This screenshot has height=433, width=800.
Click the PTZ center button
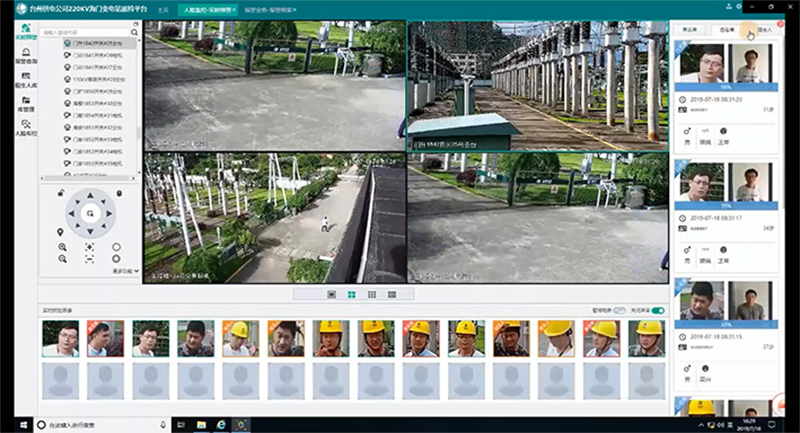click(90, 214)
